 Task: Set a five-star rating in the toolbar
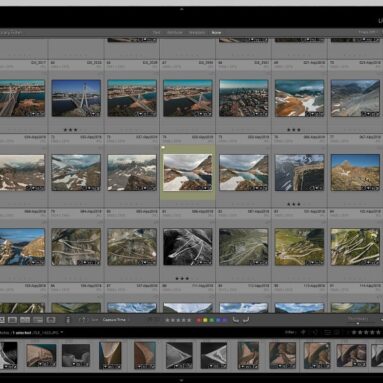(189, 320)
